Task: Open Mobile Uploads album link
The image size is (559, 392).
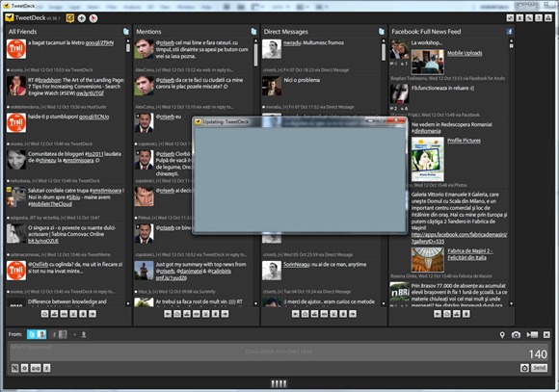Action: click(x=465, y=54)
